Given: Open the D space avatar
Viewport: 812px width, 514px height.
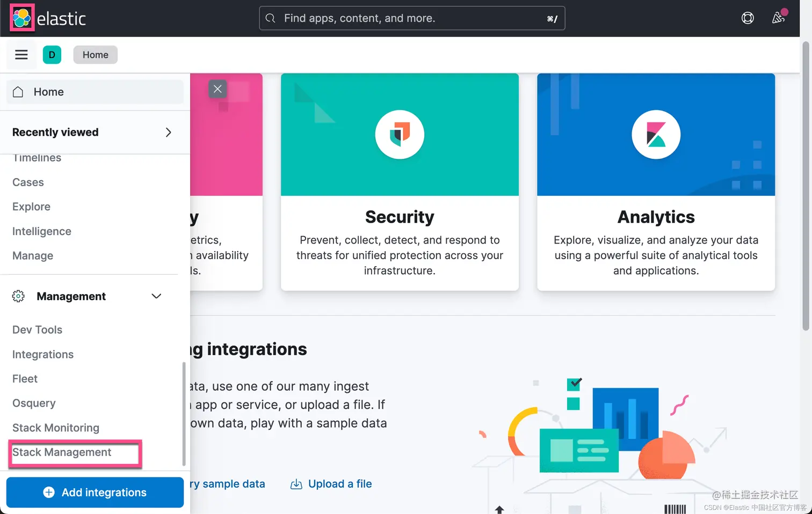Looking at the screenshot, I should (52, 55).
